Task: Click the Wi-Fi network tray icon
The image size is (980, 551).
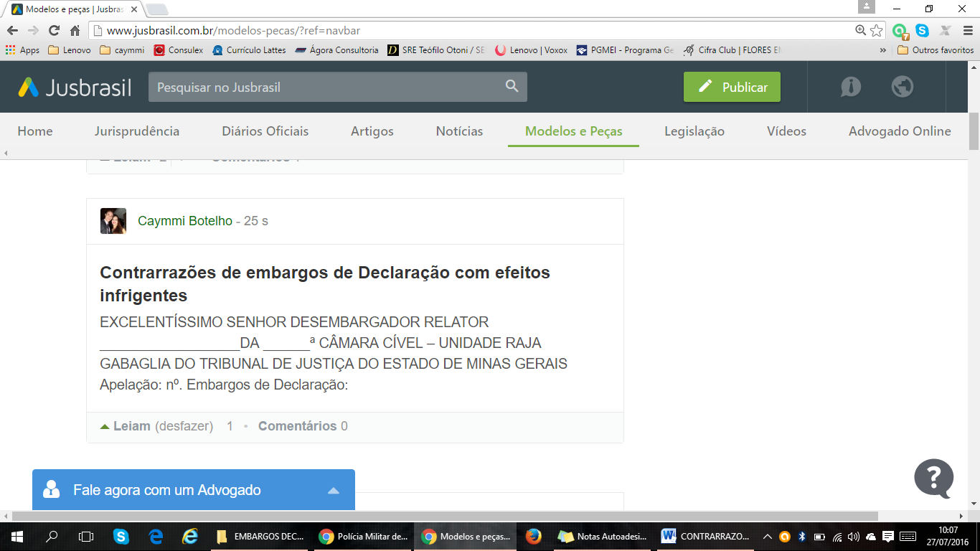Action: click(x=837, y=537)
